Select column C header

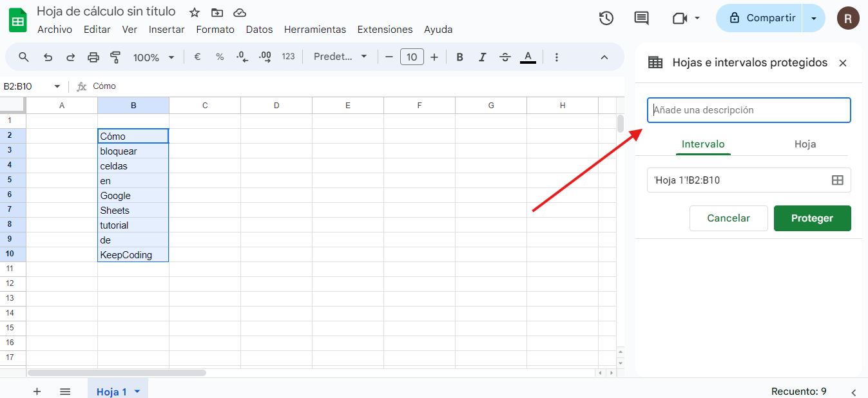tap(205, 106)
